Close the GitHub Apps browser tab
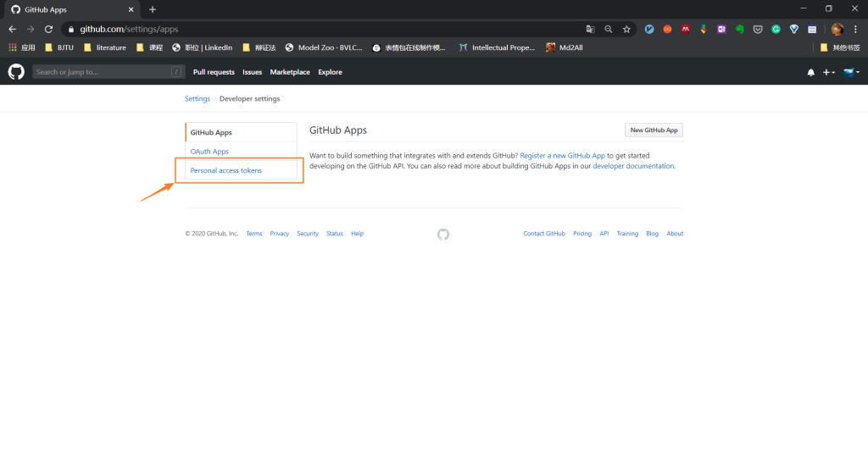This screenshot has width=868, height=465. pyautogui.click(x=131, y=9)
